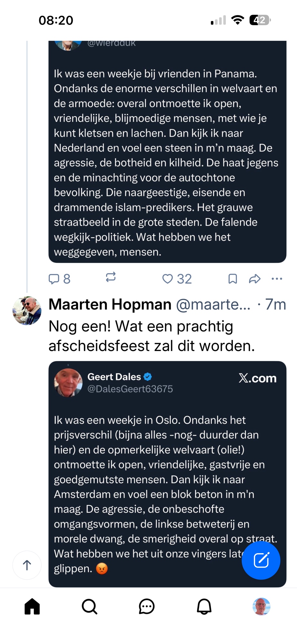Open your profile from the bottom-bar avatar
This screenshot has height=644, width=297.
point(261,607)
